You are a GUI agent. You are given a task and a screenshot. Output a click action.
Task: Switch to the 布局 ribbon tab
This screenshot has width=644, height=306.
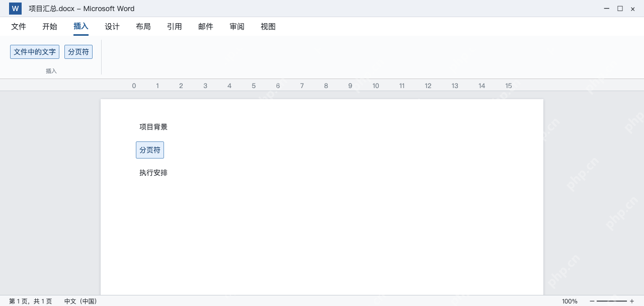point(143,27)
